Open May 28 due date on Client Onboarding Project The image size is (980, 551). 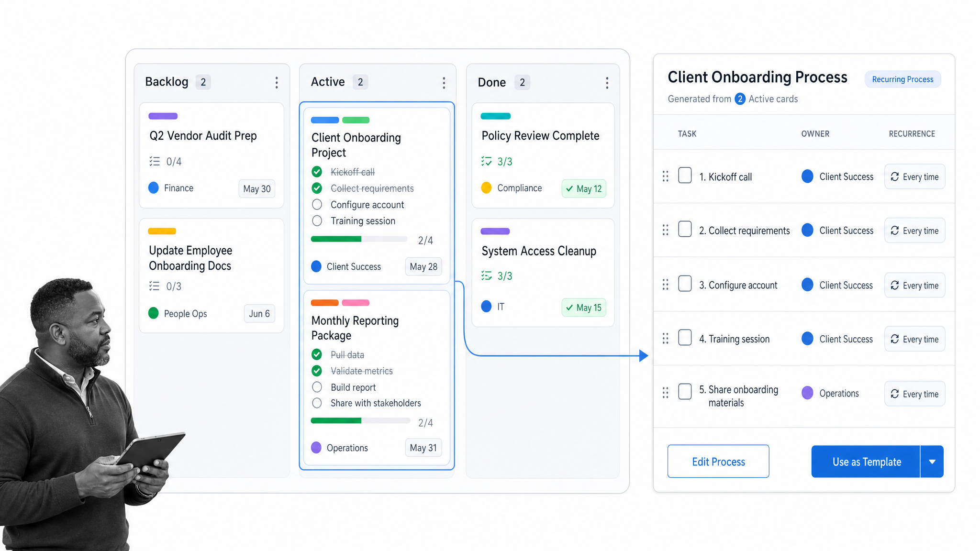[423, 267]
